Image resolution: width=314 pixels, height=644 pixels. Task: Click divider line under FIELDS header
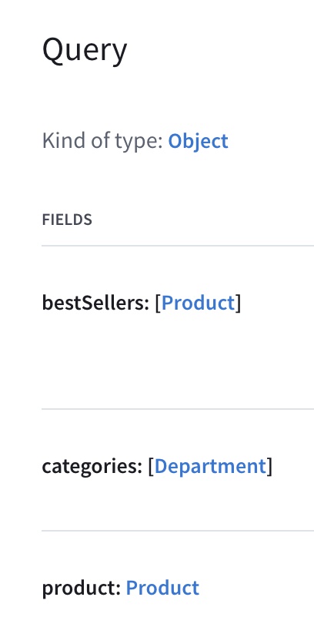(178, 246)
